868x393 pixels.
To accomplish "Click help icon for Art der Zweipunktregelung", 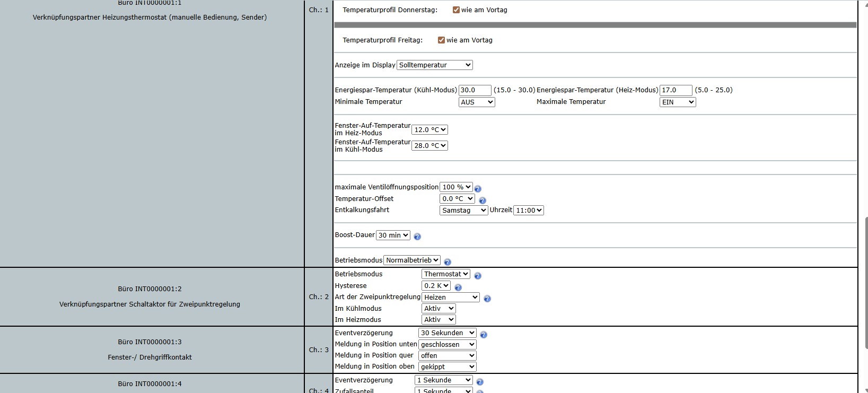I will (x=487, y=299).
